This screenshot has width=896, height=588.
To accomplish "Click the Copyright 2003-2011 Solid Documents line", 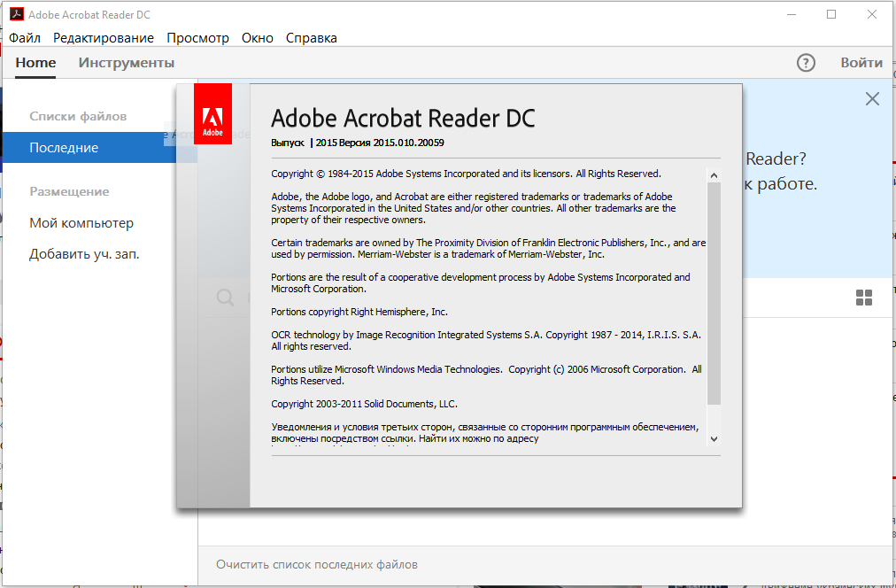I will pos(364,404).
